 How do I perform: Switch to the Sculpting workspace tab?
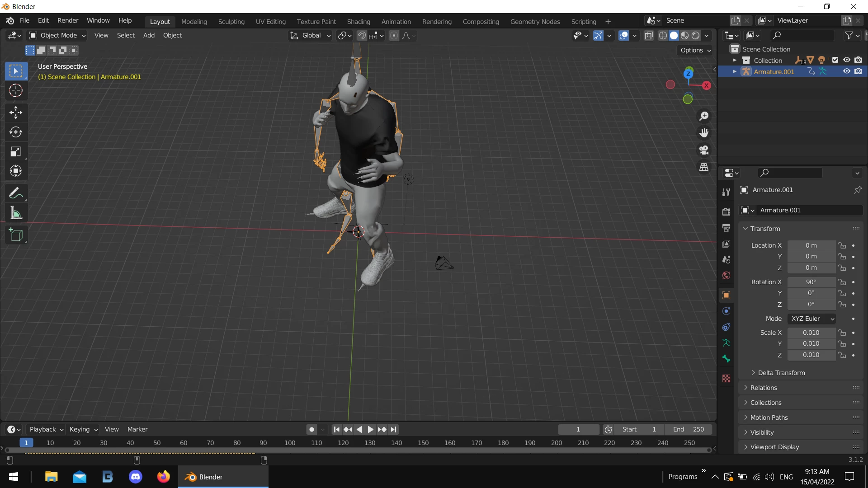[231, 21]
